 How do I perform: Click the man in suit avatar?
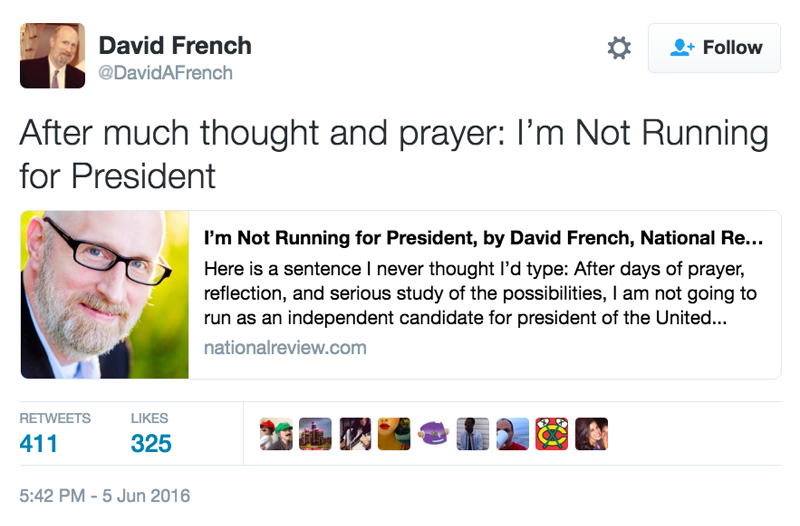coord(472,433)
